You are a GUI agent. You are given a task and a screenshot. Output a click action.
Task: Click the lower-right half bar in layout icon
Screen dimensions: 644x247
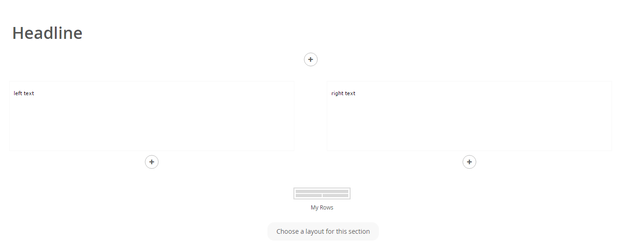click(x=335, y=195)
